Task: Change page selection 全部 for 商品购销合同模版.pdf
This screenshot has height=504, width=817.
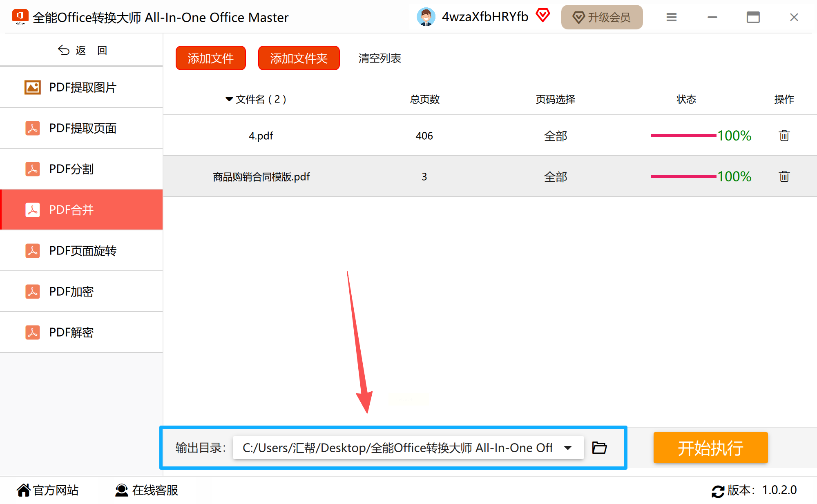Action: (x=555, y=177)
